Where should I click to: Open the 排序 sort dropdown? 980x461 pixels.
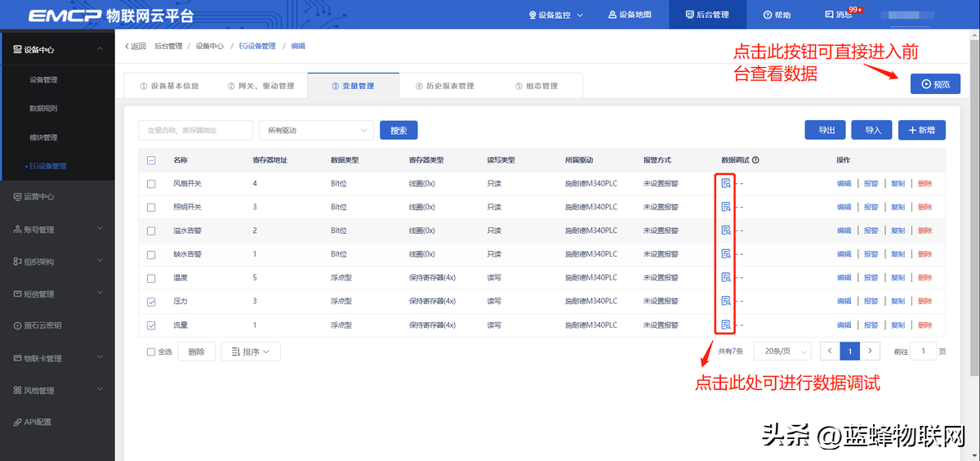[251, 352]
